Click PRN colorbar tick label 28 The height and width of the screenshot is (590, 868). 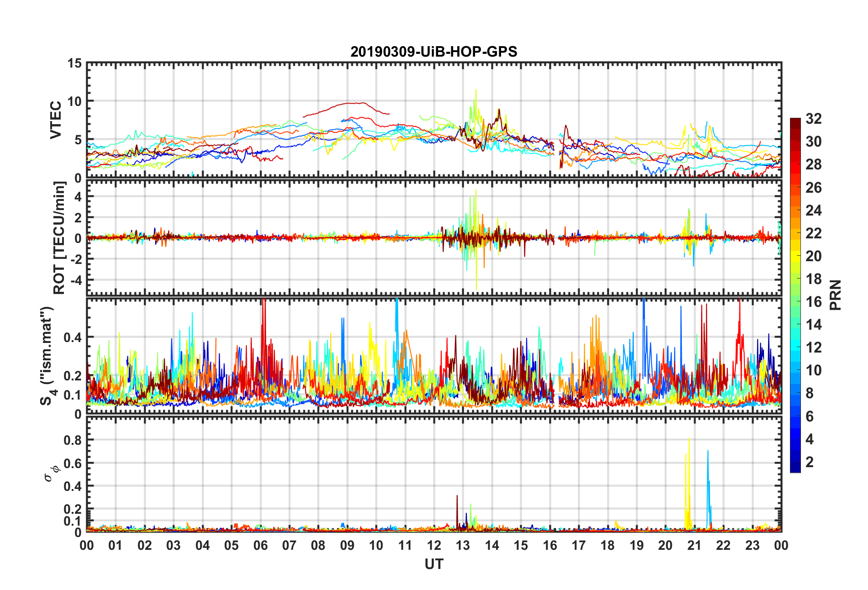click(x=814, y=164)
